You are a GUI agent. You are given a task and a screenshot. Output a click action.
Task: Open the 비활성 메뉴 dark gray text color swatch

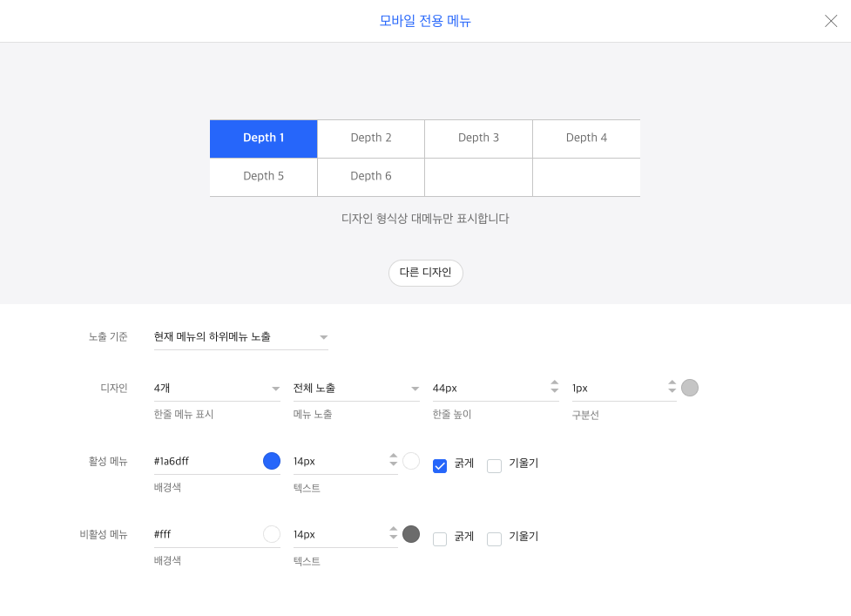pos(411,534)
